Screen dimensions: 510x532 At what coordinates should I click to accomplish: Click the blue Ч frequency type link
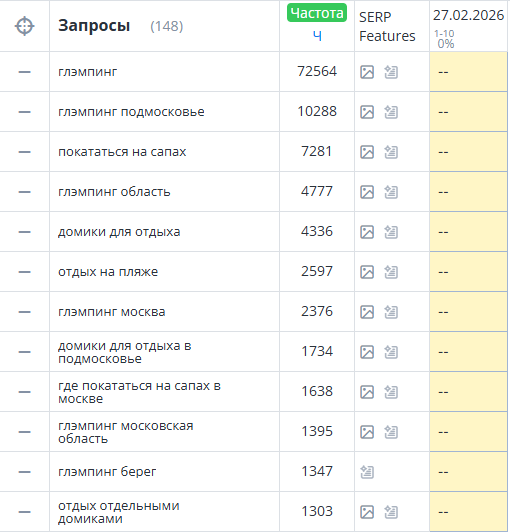click(x=317, y=36)
